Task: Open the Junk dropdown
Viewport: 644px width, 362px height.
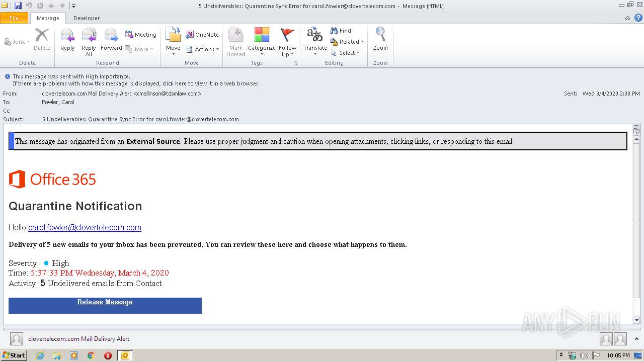Action: tap(17, 42)
